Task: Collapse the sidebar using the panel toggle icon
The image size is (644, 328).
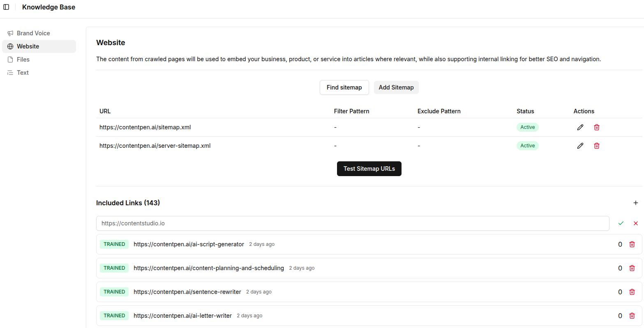Action: [x=6, y=7]
